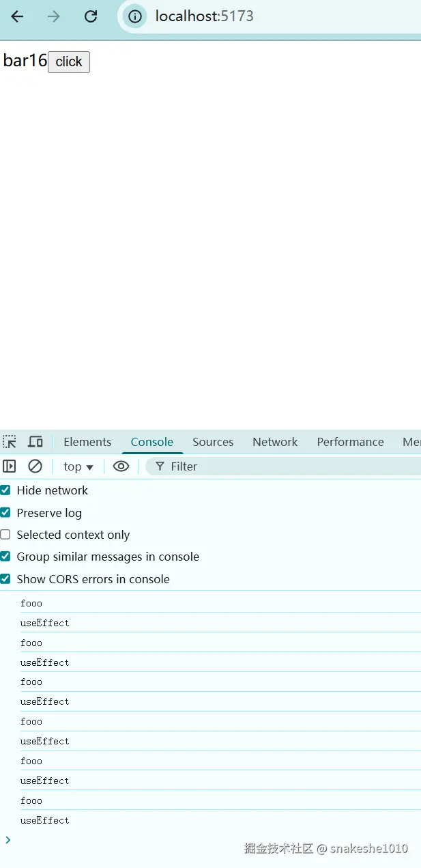Open the top JavaScript context dropdown

click(x=78, y=466)
